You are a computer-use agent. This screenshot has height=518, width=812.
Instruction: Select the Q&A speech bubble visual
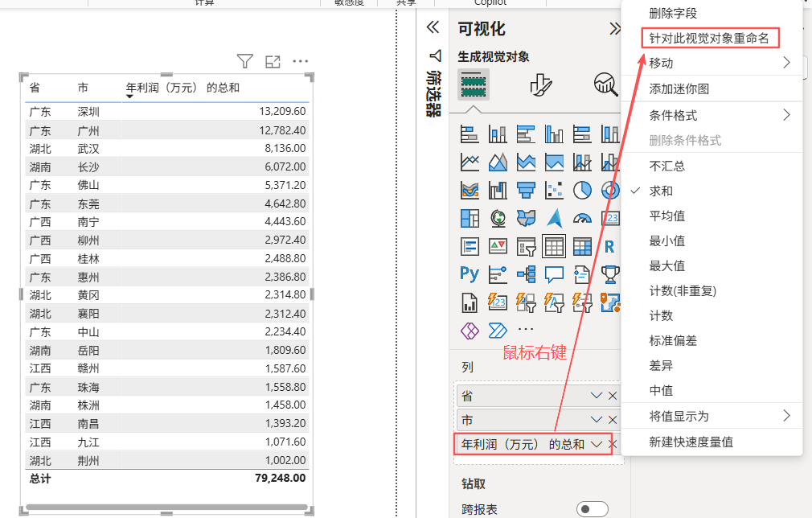coord(554,274)
